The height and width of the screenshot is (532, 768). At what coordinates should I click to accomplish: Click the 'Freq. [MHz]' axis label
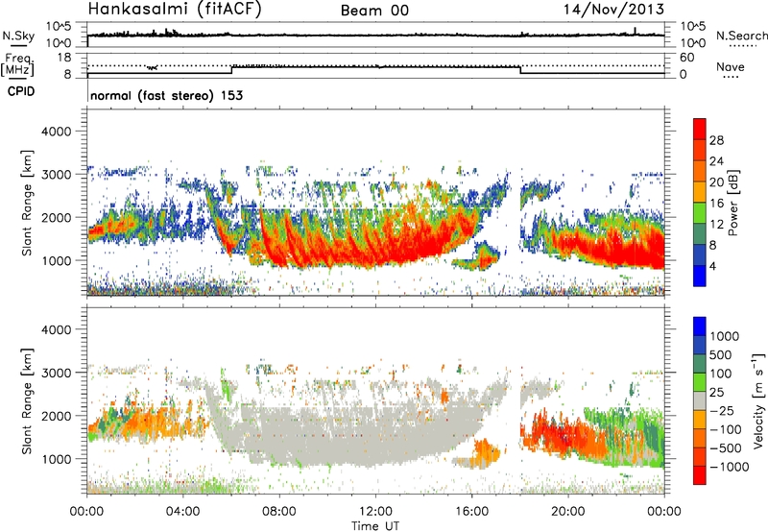click(x=18, y=64)
